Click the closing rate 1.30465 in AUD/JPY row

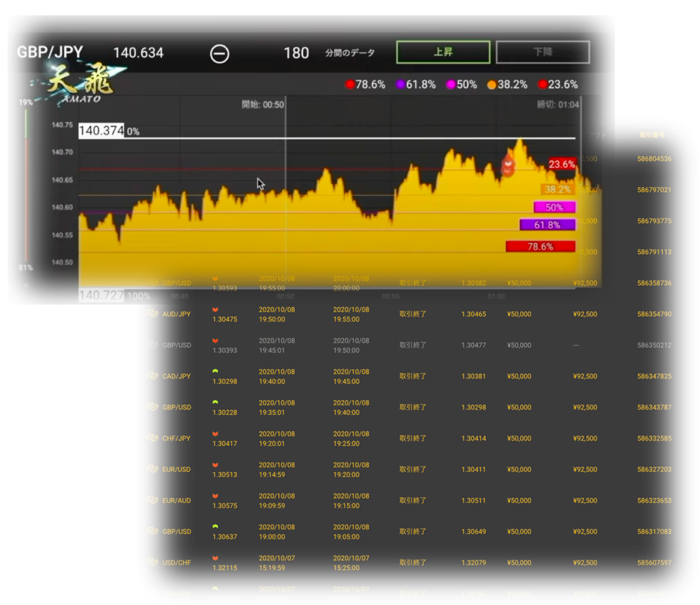(473, 314)
